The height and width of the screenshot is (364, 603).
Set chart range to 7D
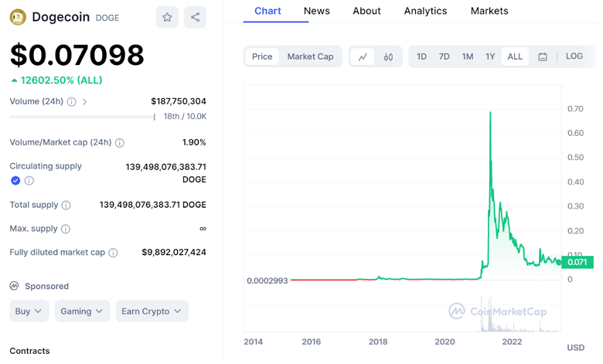tap(444, 56)
